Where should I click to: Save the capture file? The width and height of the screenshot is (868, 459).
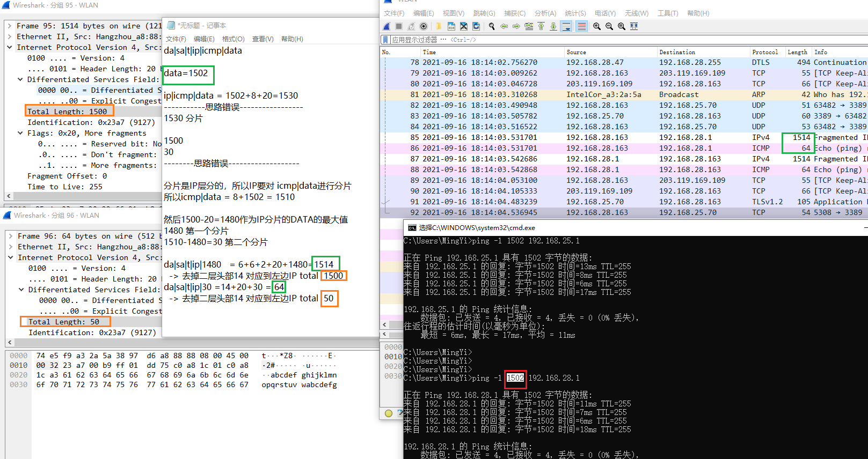[x=451, y=26]
